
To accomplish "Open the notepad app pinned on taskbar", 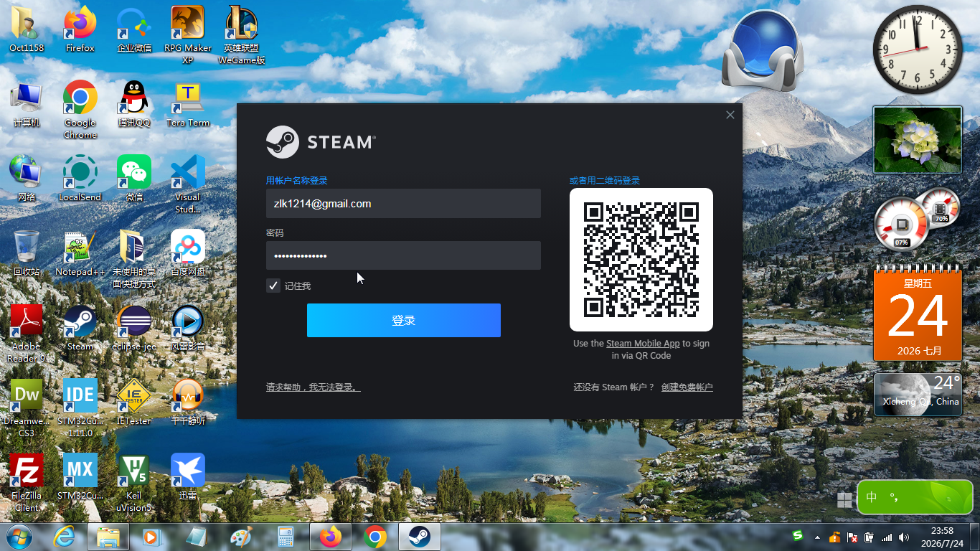I will pos(196,537).
